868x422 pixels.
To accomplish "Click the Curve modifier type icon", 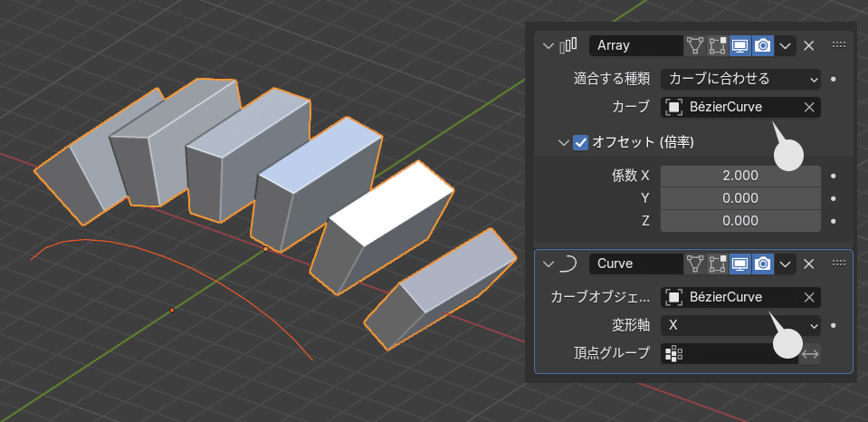I will coord(568,264).
